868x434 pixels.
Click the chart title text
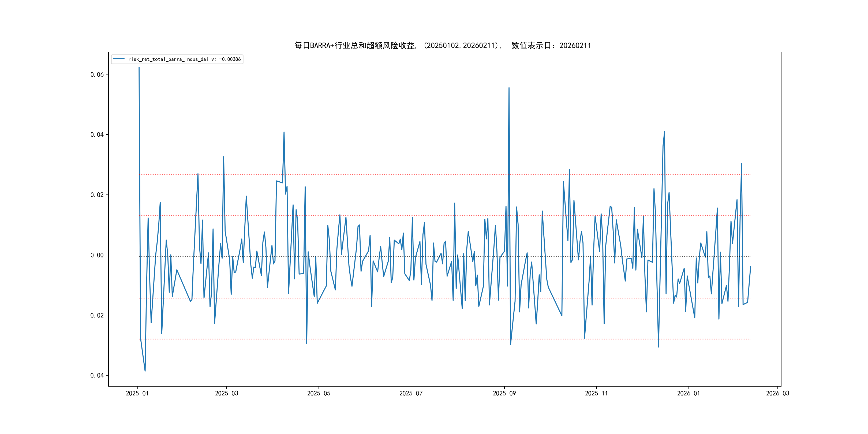(442, 46)
